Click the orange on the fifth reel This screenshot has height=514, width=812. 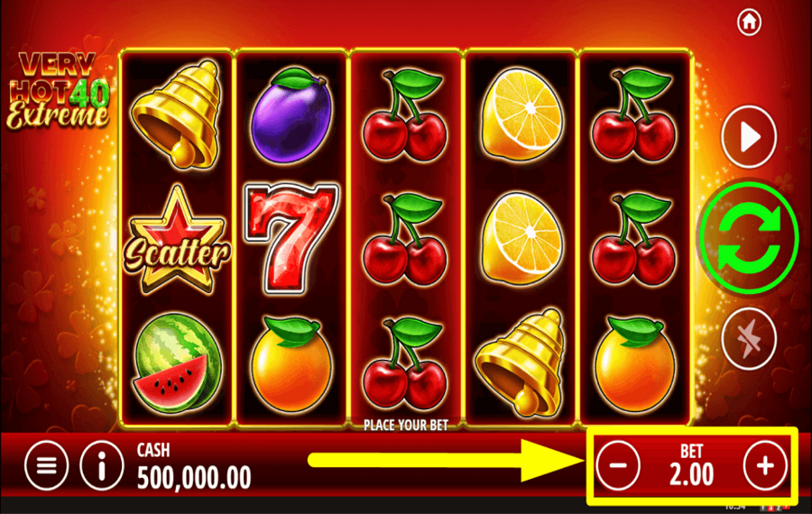[635, 364]
